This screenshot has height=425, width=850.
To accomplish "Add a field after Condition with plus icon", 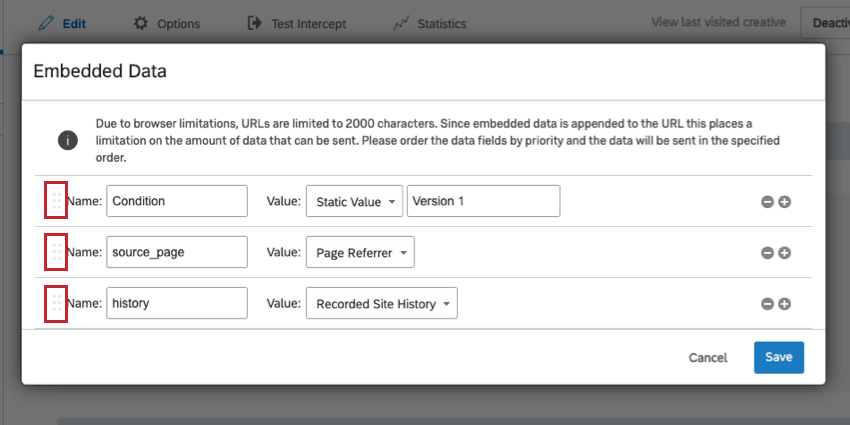I will pos(785,201).
